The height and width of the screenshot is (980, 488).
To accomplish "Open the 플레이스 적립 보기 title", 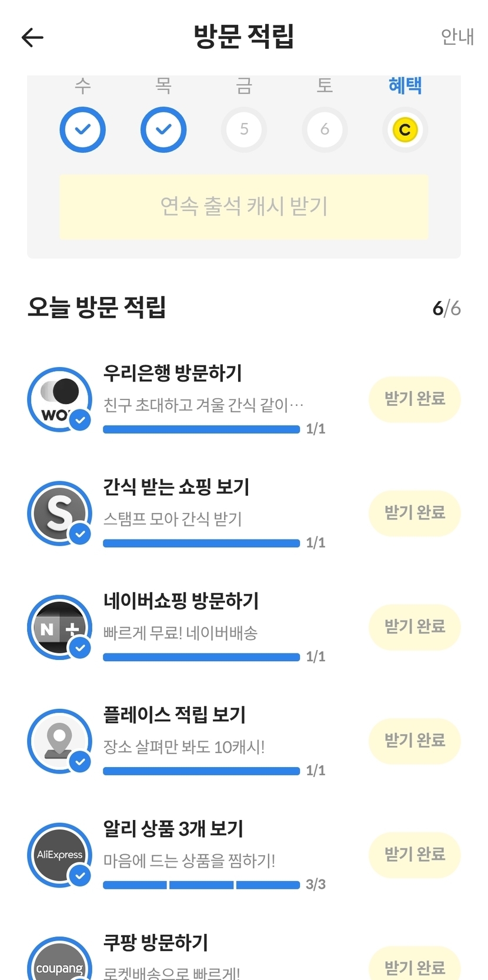I will [175, 715].
